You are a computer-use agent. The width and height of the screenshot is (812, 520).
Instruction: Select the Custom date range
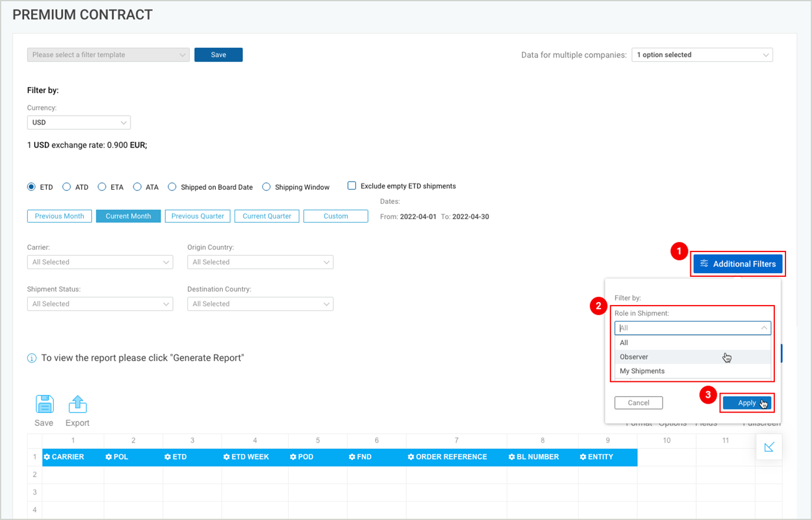click(336, 216)
